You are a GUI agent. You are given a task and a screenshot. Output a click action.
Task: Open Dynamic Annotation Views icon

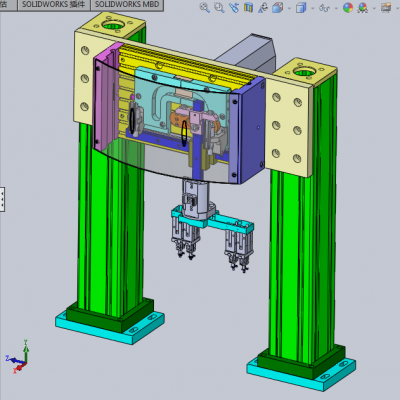(263, 7)
